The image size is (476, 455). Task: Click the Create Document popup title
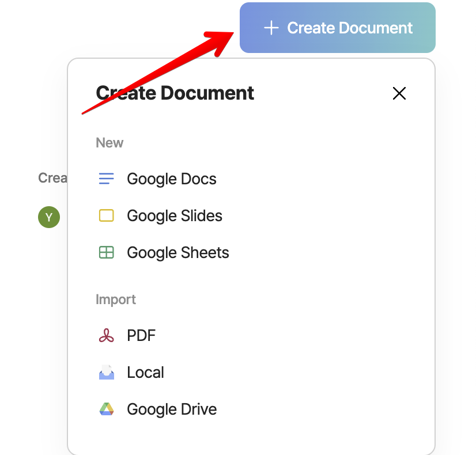click(x=175, y=93)
